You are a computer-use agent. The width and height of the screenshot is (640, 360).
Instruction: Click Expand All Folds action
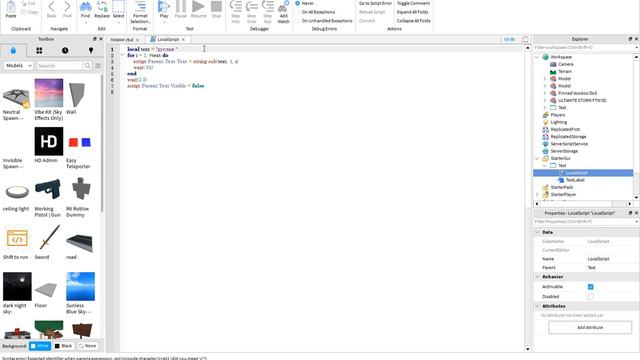tap(413, 12)
